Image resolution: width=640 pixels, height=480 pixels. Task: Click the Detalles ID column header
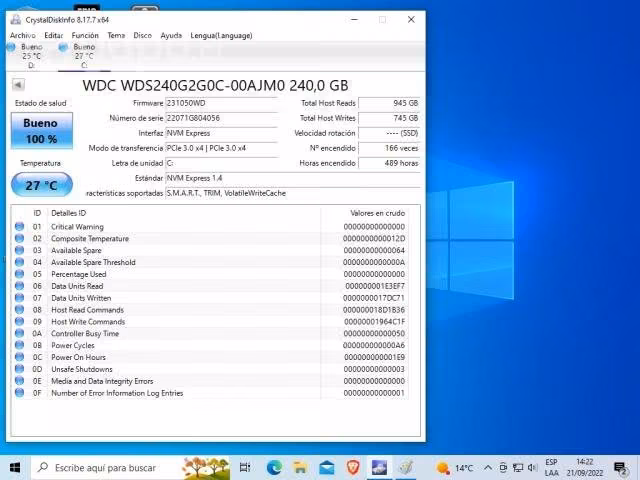point(69,213)
